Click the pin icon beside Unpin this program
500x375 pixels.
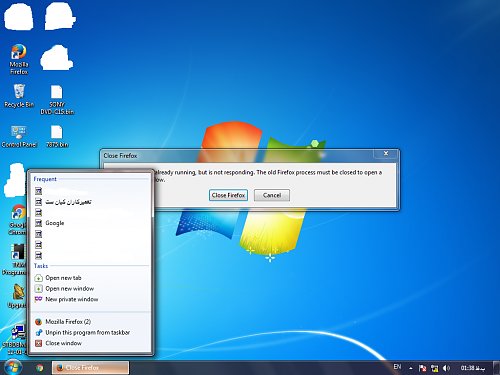pyautogui.click(x=39, y=332)
